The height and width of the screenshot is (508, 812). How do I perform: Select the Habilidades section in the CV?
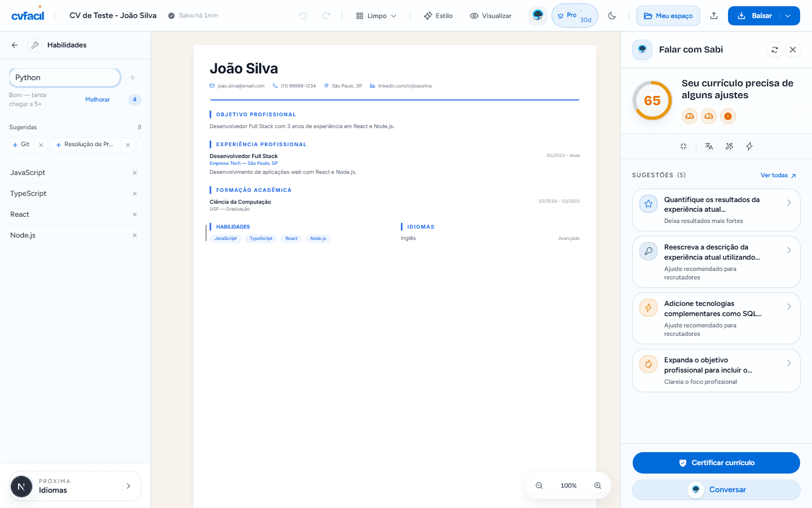click(x=233, y=227)
